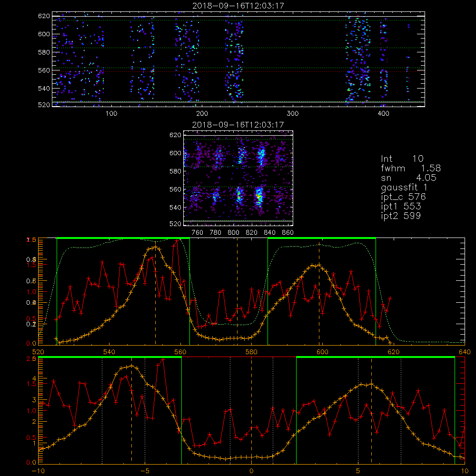Viewport: 476px width, 476px height.
Task: Click x-axis label 840 on middle image
Action: pyautogui.click(x=269, y=233)
